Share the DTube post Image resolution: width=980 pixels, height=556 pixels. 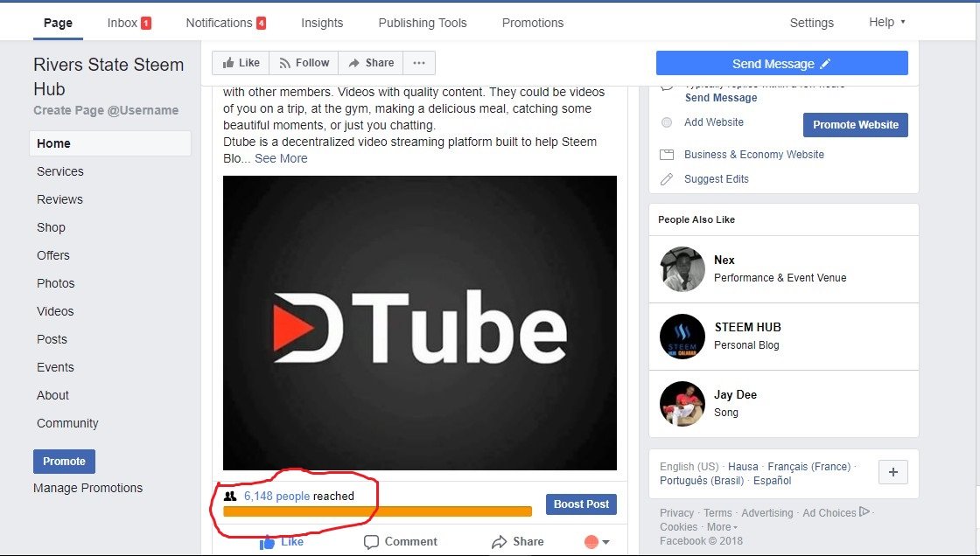(517, 542)
